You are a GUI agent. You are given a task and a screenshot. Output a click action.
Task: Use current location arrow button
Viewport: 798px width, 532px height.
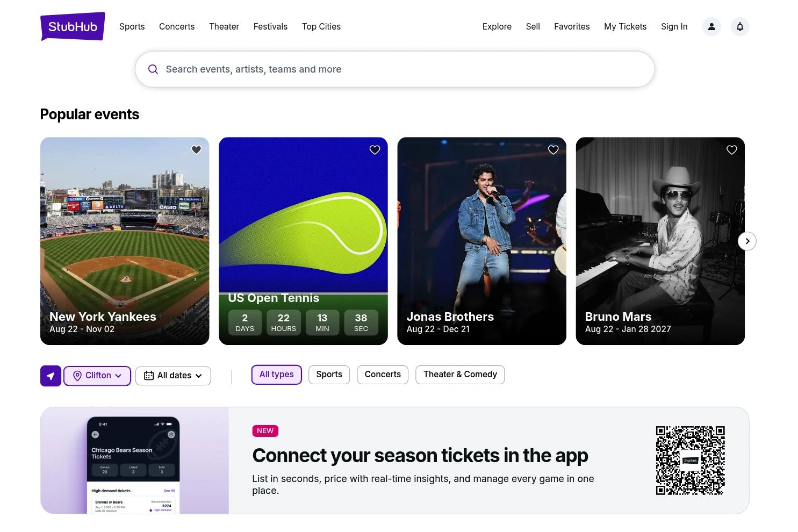51,376
